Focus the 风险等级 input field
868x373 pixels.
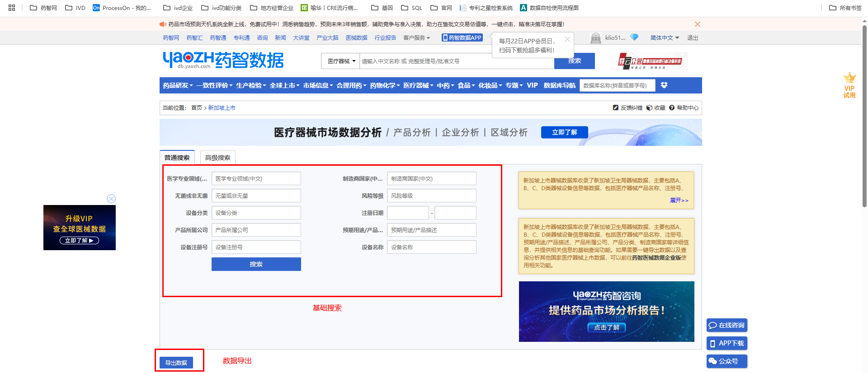(432, 196)
